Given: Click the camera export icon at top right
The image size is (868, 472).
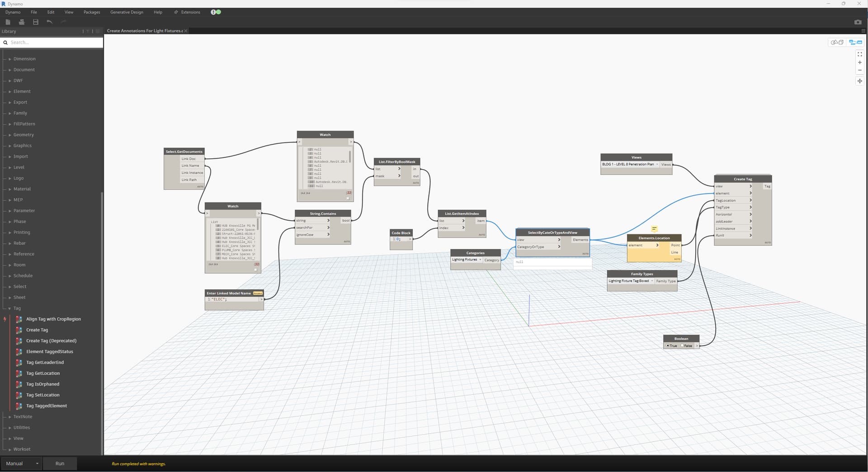Looking at the screenshot, I should pos(857,21).
